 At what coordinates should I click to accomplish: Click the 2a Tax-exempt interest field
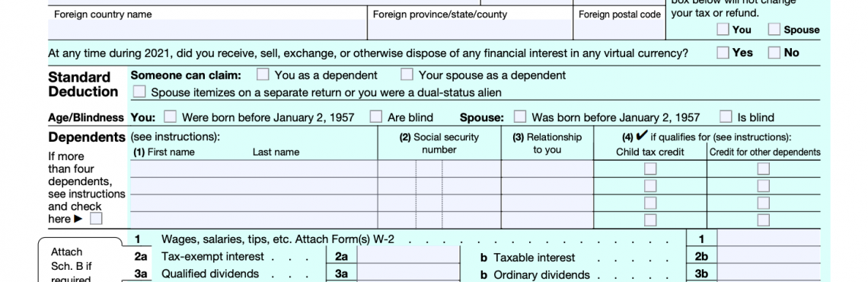click(x=409, y=256)
